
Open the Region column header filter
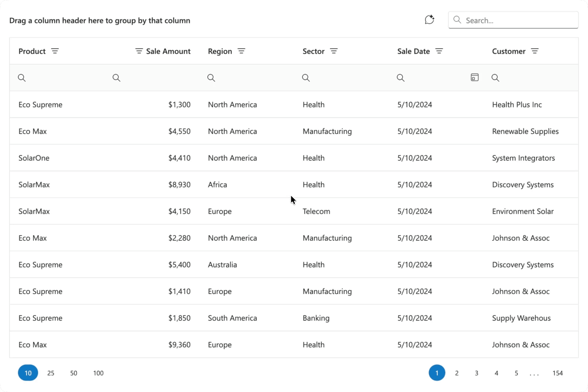click(x=242, y=51)
